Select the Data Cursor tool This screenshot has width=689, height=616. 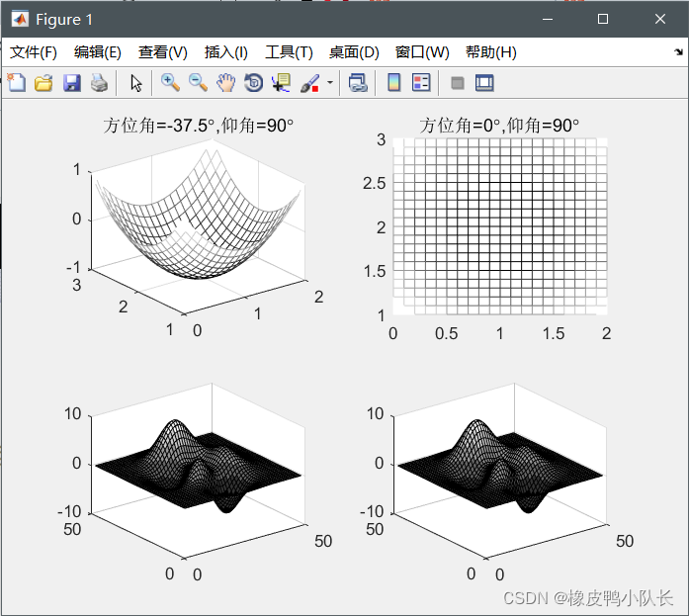281,83
